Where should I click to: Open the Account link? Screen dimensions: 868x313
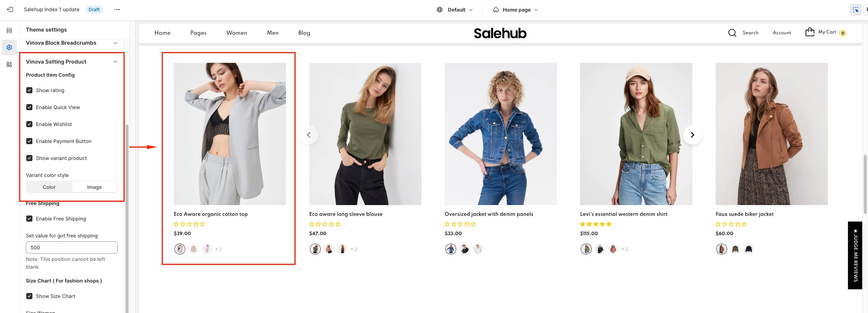tap(782, 33)
